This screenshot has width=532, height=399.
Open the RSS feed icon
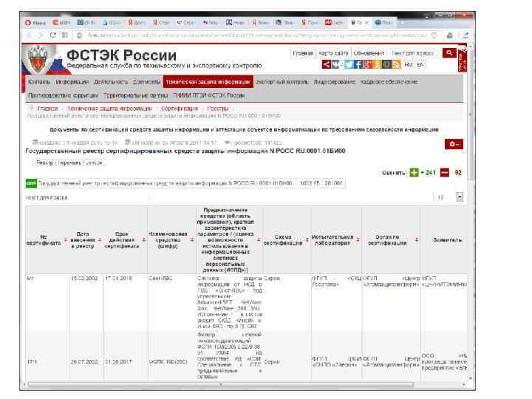[x=396, y=64]
